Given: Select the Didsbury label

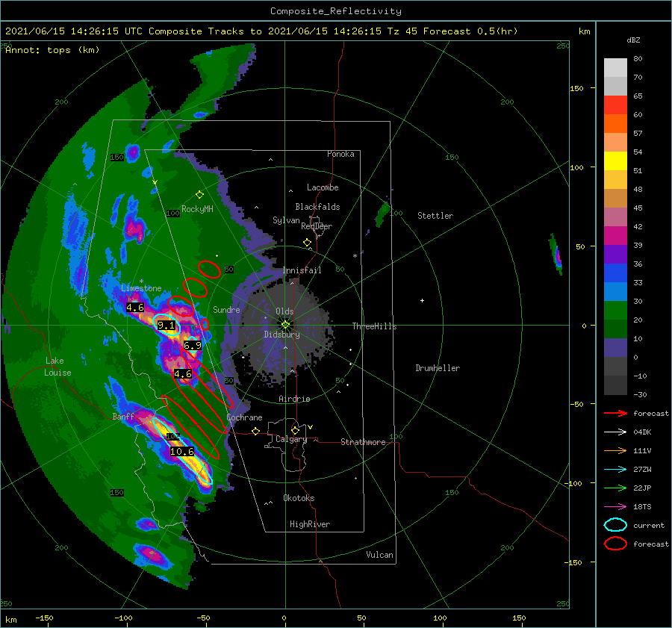Looking at the screenshot, I should 281,335.
